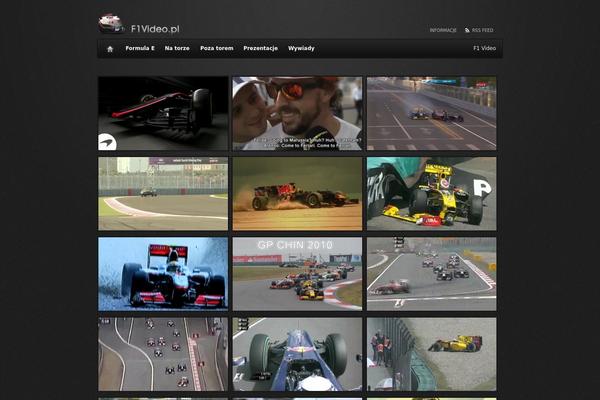This screenshot has height=400, width=600.
Task: Open yellow Renault crash close-up video
Action: 432,194
